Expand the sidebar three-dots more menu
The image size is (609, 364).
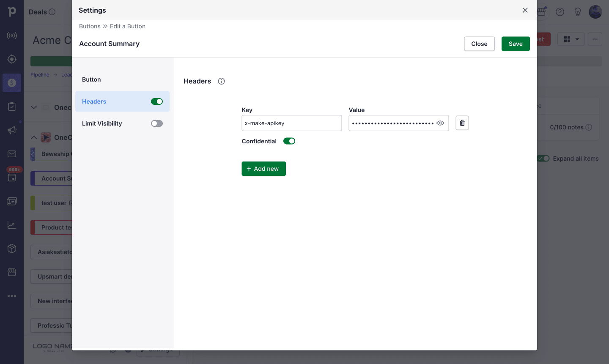coord(12,296)
